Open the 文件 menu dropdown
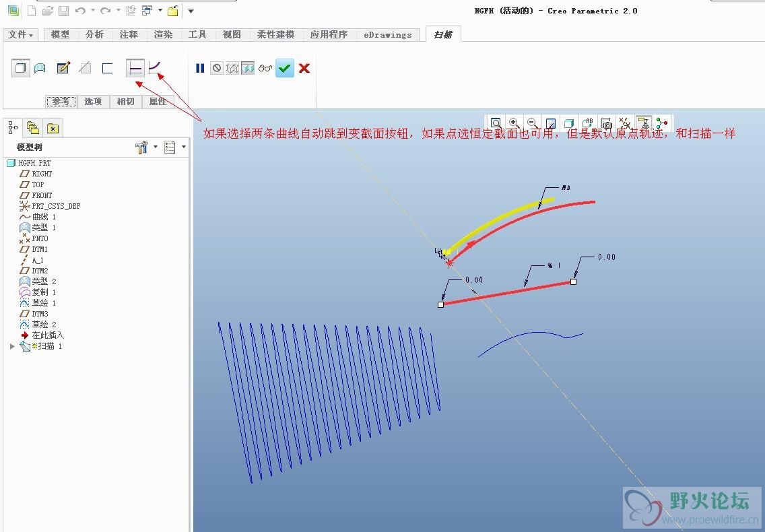765x532 pixels. [20, 34]
